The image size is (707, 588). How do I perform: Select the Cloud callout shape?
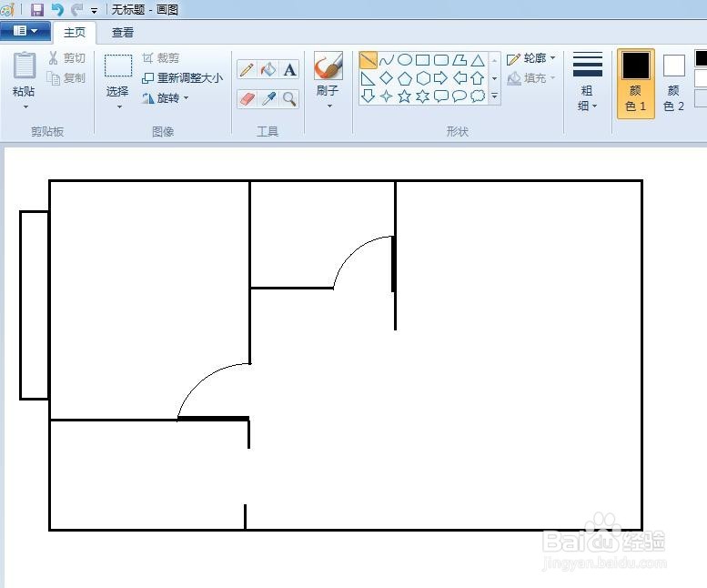point(478,96)
